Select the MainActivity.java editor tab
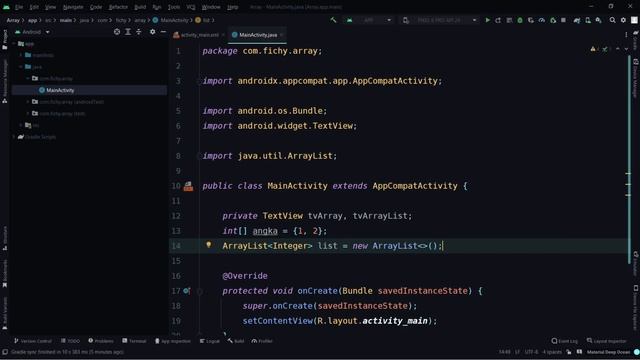Viewport: 640px width, 360px height. click(257, 35)
